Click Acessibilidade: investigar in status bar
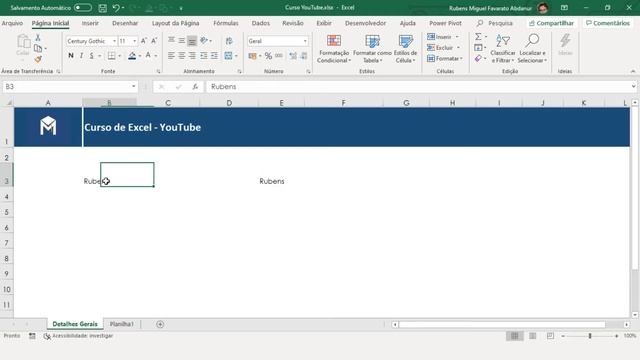The height and width of the screenshot is (360, 640). point(79,336)
